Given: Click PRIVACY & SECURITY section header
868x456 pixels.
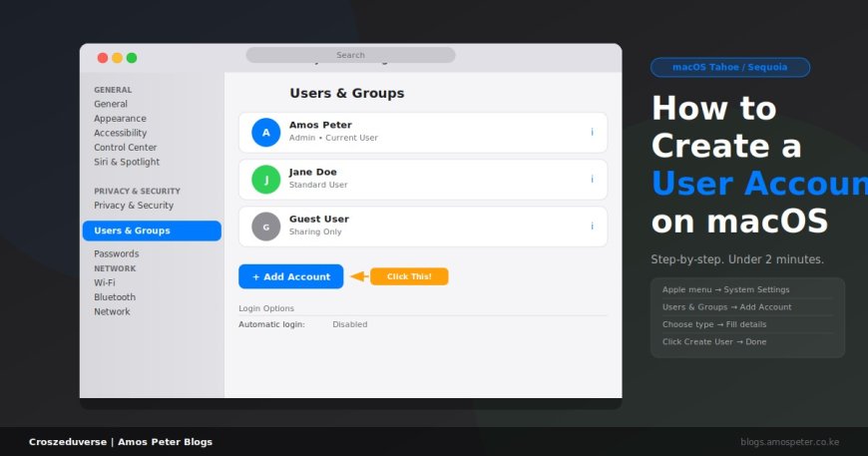Looking at the screenshot, I should [138, 191].
